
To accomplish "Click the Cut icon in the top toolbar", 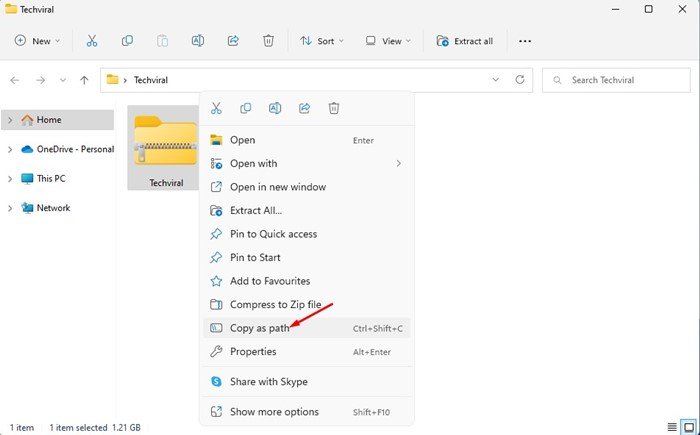I will pos(92,41).
